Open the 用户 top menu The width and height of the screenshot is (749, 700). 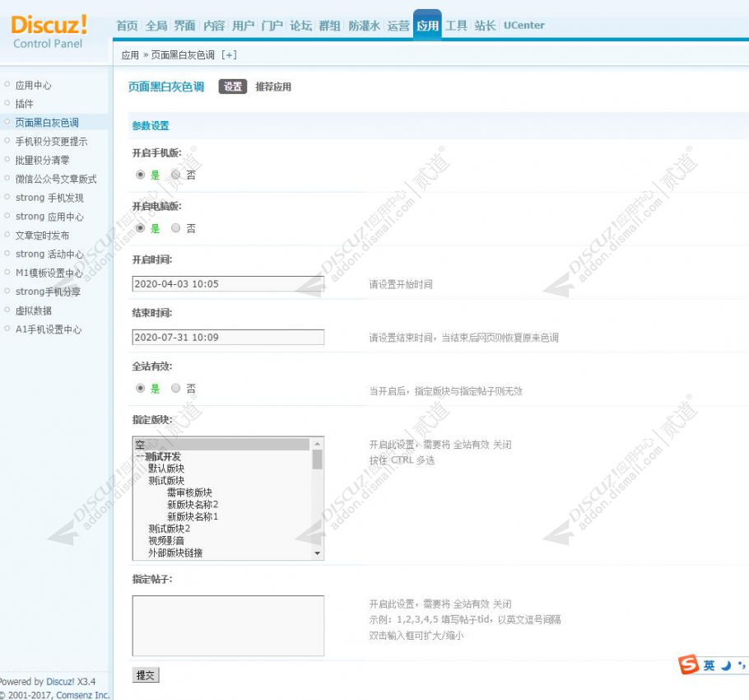(x=243, y=26)
